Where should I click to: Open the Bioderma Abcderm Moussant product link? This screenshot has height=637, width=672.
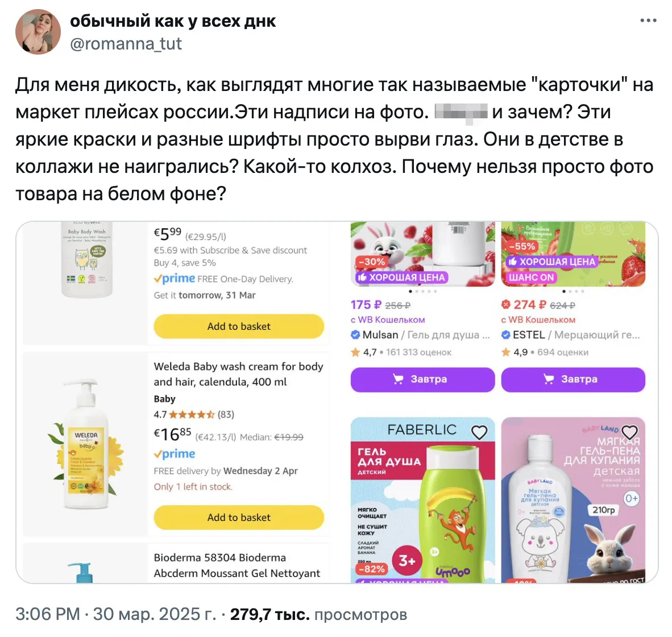pyautogui.click(x=237, y=565)
